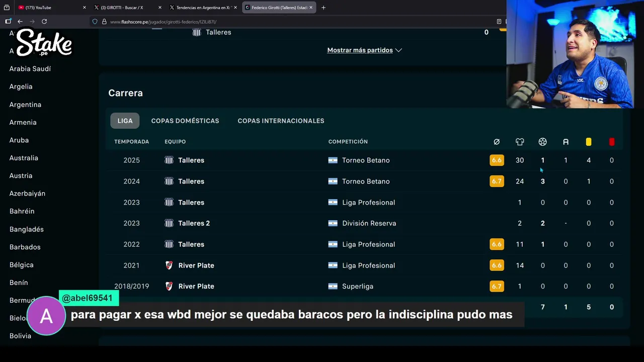This screenshot has height=362, width=644.
Task: Select Bangladés in country list
Action: [26, 229]
